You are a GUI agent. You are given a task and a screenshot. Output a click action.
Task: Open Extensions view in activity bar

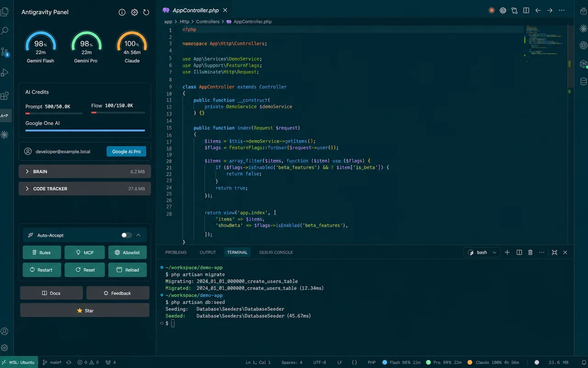click(5, 96)
